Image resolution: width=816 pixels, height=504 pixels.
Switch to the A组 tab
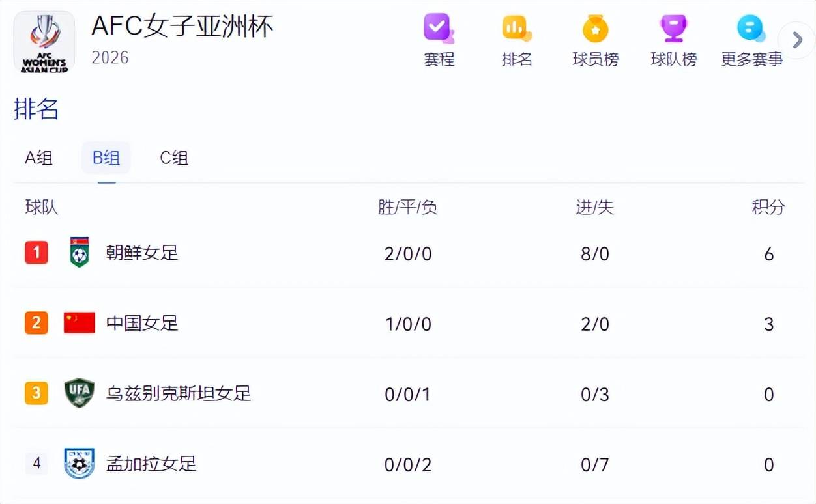click(38, 158)
